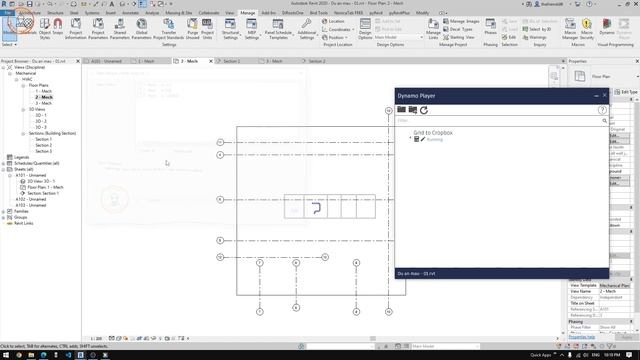Open Windows Start menu
Viewport: 640px width, 360px height.
(6, 355)
